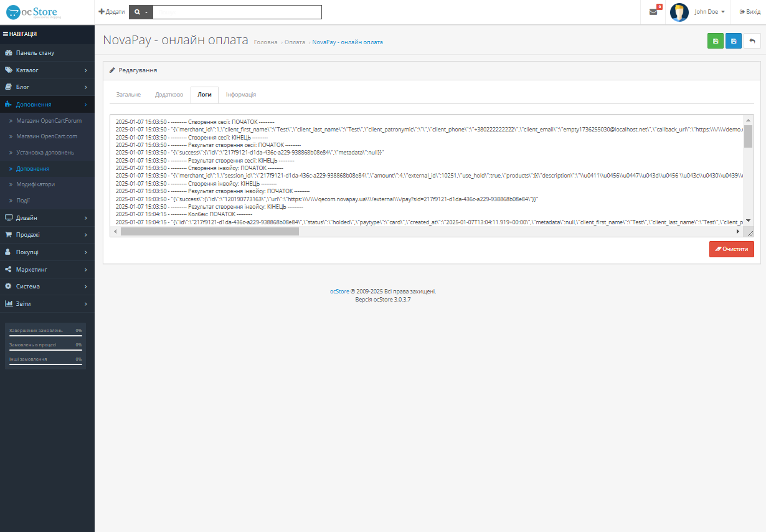Viewport: 766px width, 532px height.
Task: Click the log horizontal scrollbar thumb
Action: [210, 232]
